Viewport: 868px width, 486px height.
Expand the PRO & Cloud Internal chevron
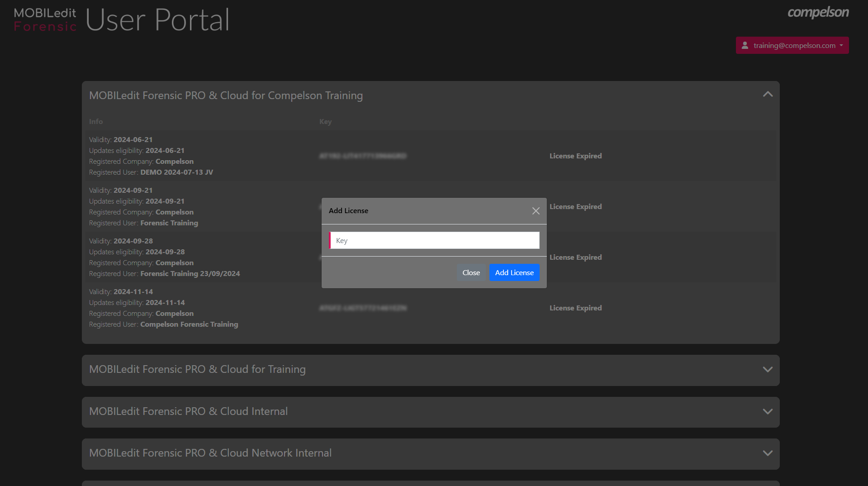pos(767,412)
